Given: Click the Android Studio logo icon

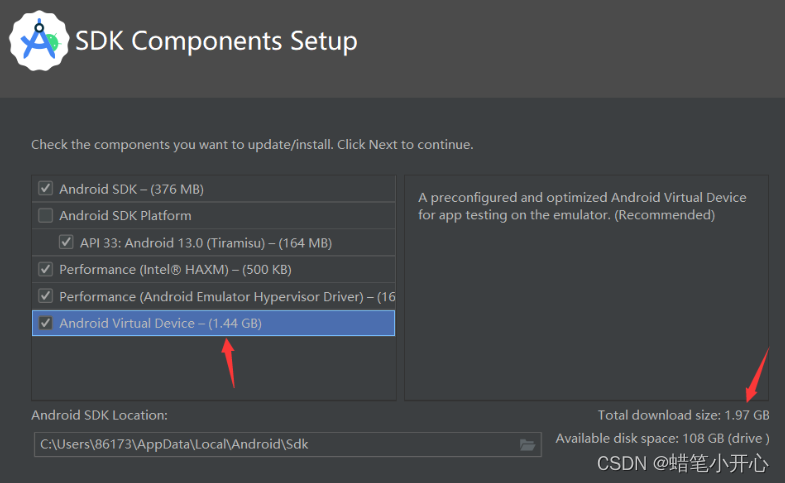Looking at the screenshot, I should [x=39, y=41].
